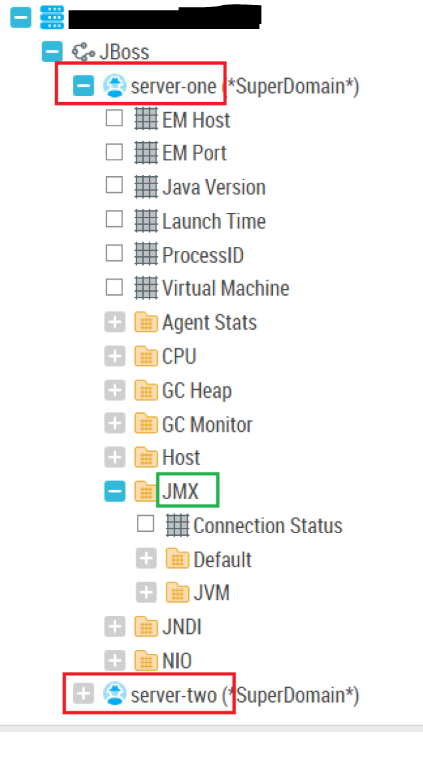Enable the ProcessID metric checkbox

(x=114, y=253)
